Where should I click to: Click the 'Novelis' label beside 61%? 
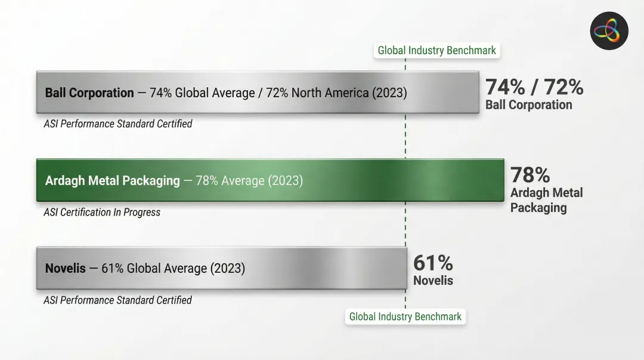433,281
